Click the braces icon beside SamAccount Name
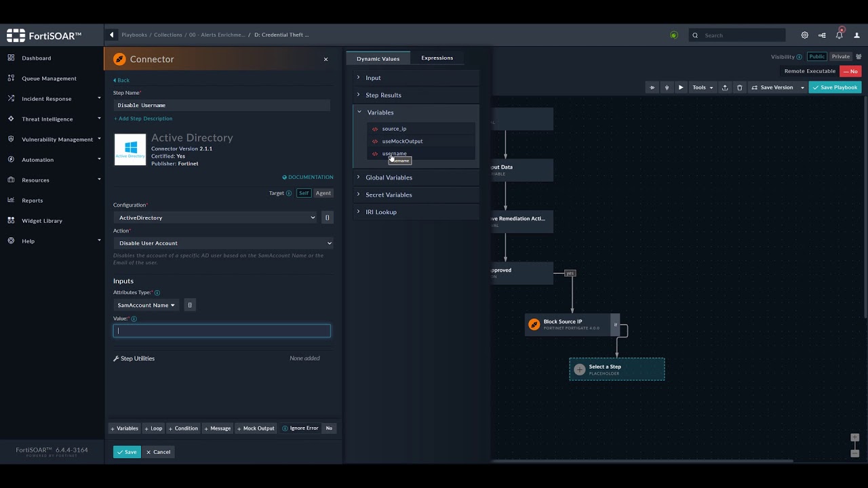868x488 pixels. 190,305
